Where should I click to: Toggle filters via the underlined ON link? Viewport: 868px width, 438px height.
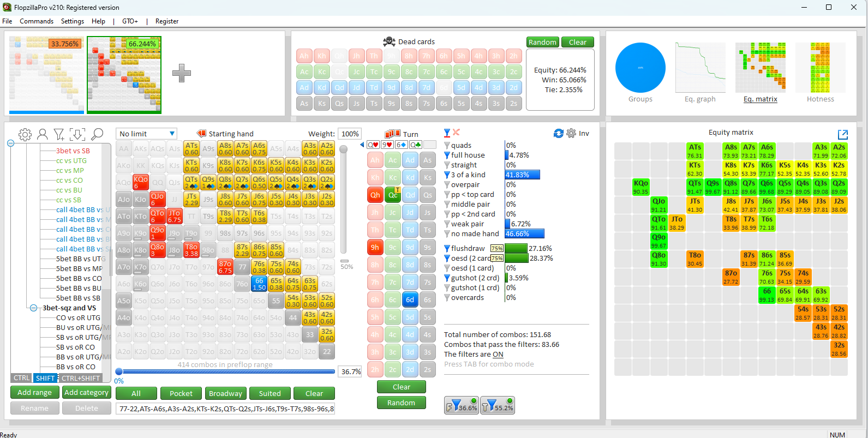[x=498, y=354]
